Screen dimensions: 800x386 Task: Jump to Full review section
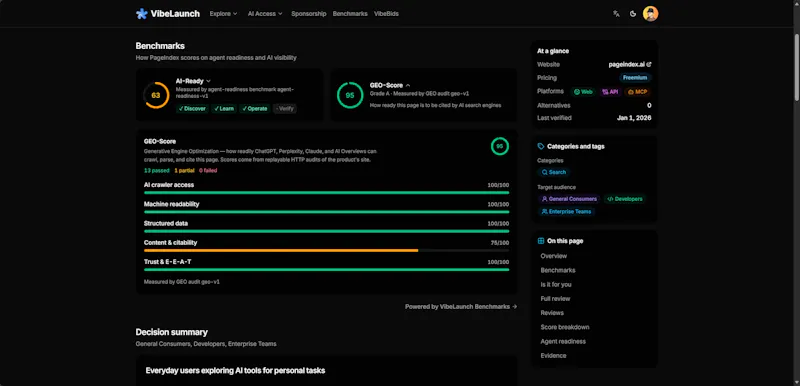(555, 299)
